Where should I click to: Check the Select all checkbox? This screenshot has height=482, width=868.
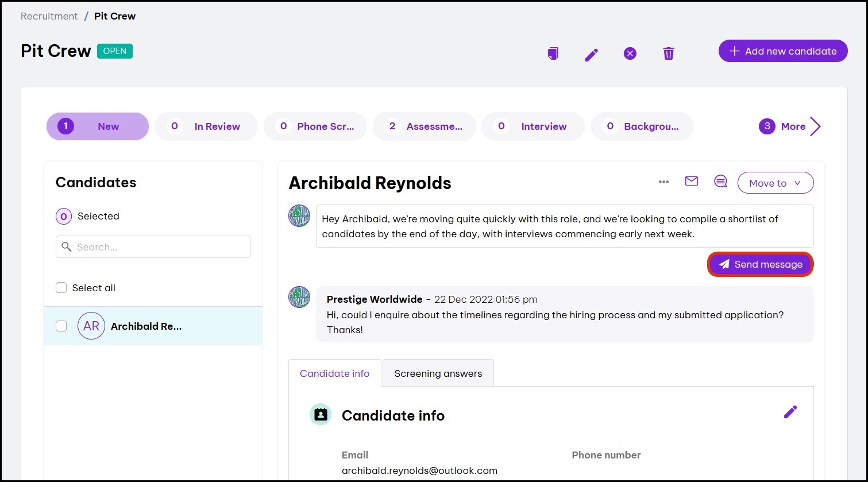point(61,288)
